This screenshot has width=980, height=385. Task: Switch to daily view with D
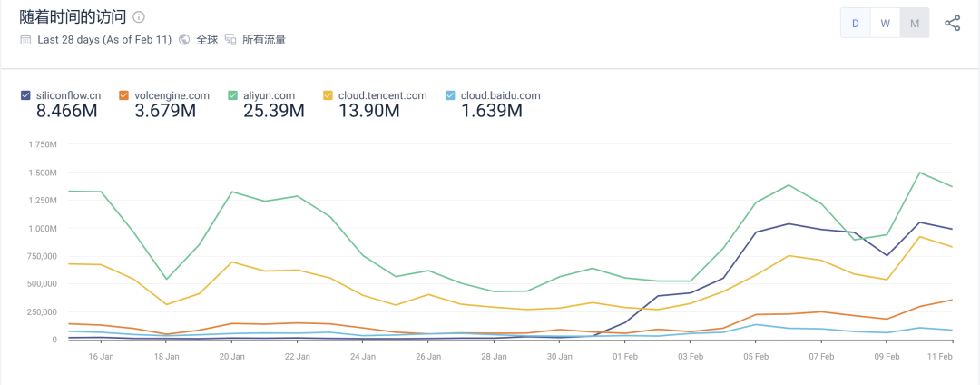(x=855, y=23)
